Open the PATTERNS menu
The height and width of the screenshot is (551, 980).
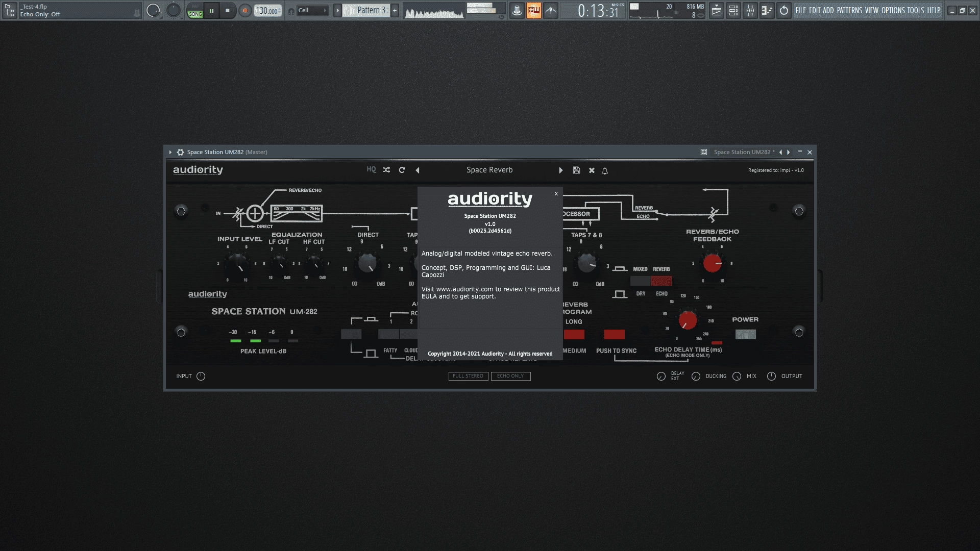pos(849,10)
